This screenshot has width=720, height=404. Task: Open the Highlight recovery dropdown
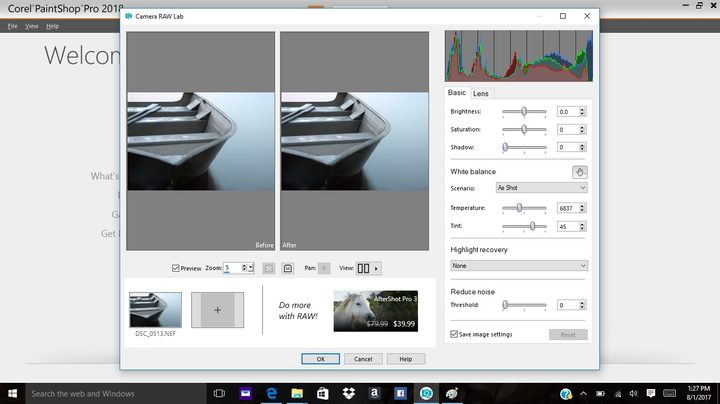(x=519, y=266)
